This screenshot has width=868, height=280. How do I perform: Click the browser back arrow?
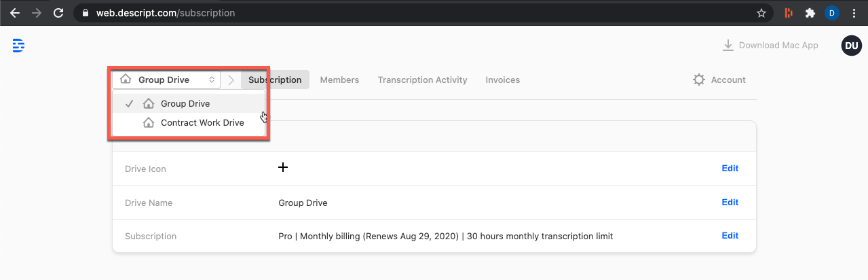[15, 13]
